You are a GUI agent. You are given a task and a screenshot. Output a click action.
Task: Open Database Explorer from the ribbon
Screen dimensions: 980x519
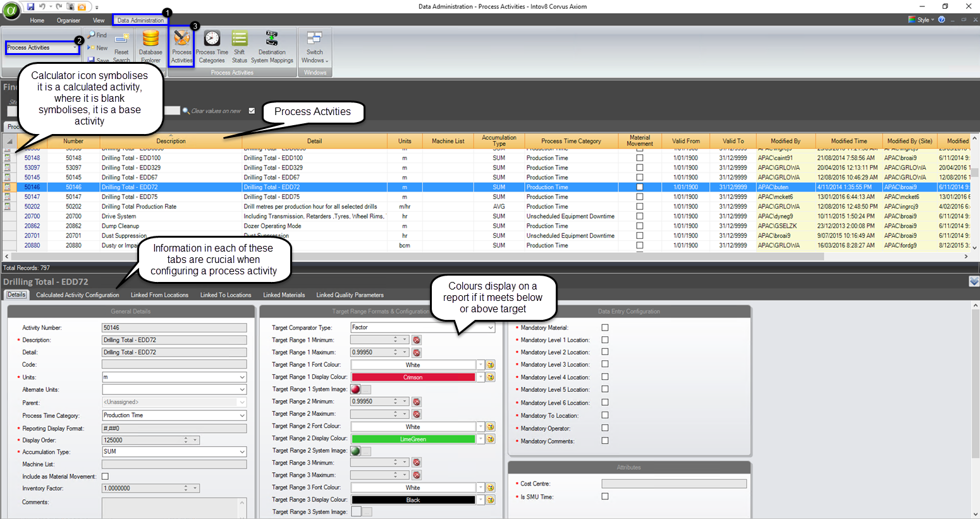click(150, 46)
